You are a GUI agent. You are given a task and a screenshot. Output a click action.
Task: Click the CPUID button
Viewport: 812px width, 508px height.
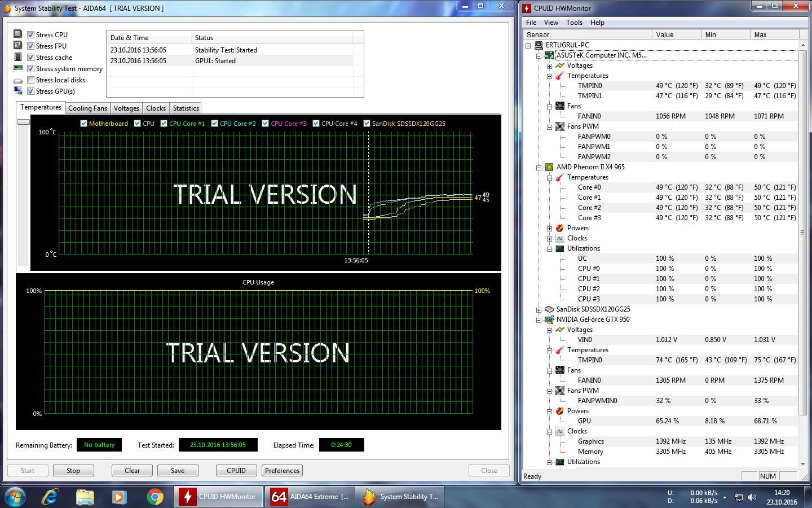(236, 471)
